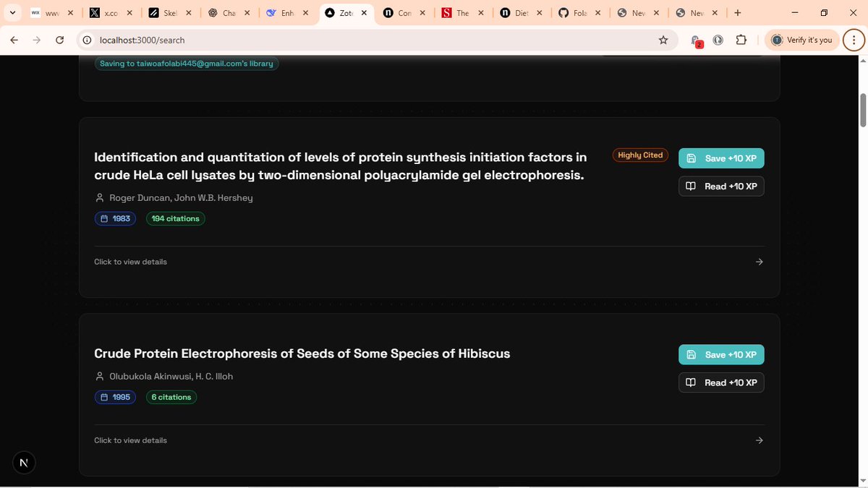Click the person icon beside Roger Duncan

click(100, 197)
